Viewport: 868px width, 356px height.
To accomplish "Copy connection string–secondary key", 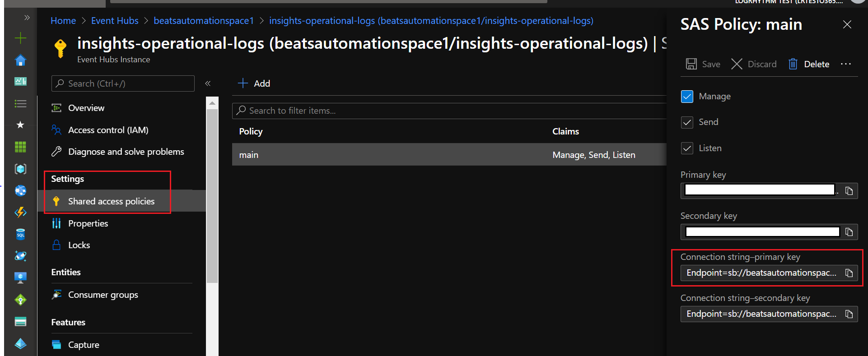I will click(x=849, y=314).
